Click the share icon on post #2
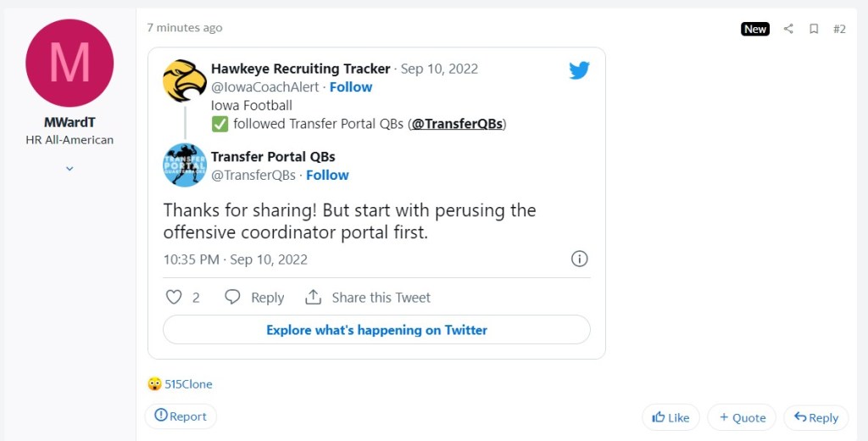868x441 pixels. click(x=788, y=29)
